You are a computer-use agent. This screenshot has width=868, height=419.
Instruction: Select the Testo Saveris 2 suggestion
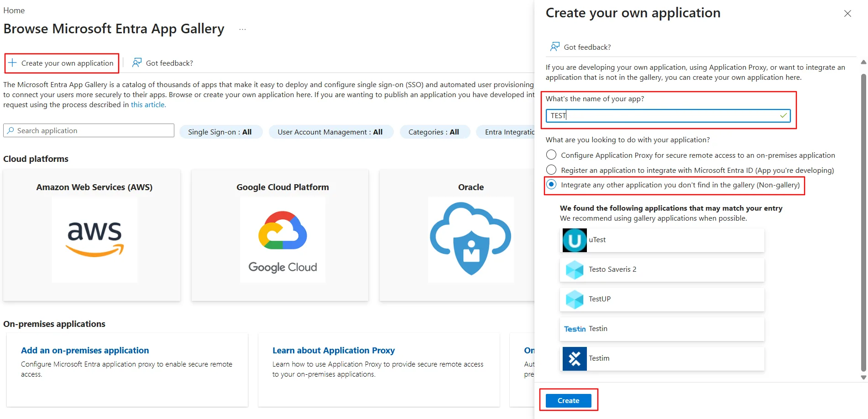pyautogui.click(x=662, y=270)
